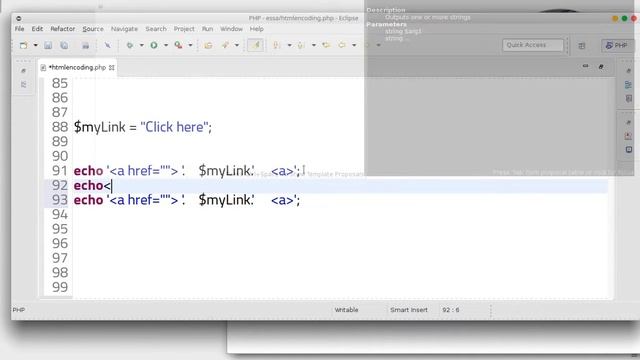The height and width of the screenshot is (360, 640).
Task: Click line number 88 in the ruler
Action: tap(60, 127)
